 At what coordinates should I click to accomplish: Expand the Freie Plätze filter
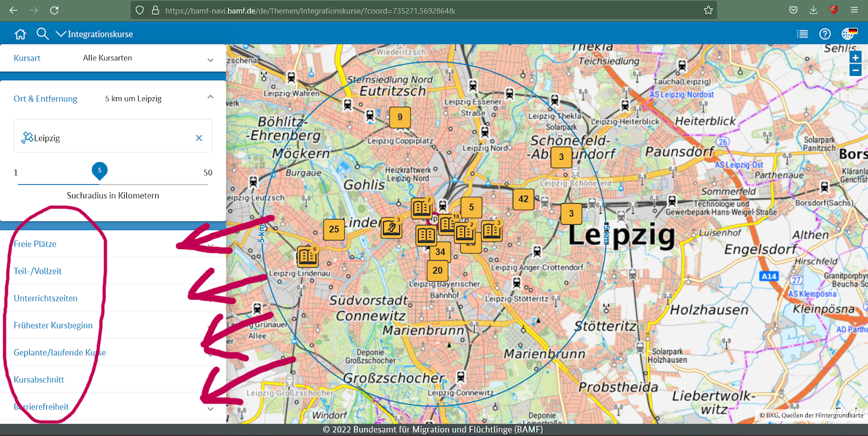113,244
